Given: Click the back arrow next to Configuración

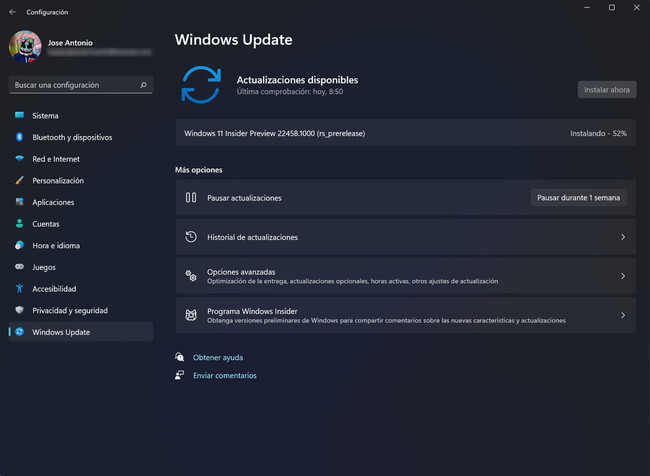Looking at the screenshot, I should 12,12.
